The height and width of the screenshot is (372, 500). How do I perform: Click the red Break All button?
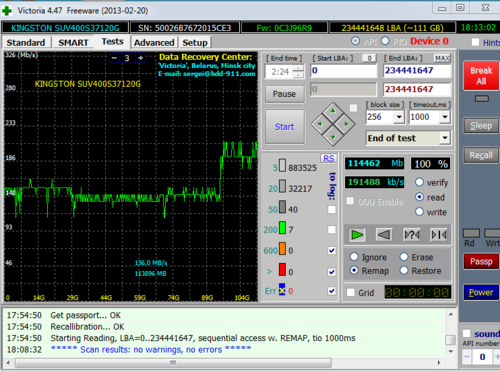481,76
